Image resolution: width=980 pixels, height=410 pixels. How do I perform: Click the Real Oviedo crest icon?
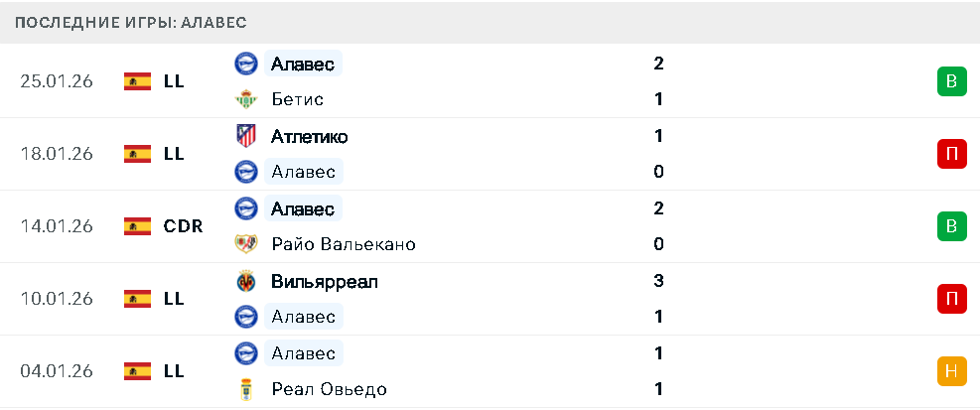click(244, 389)
